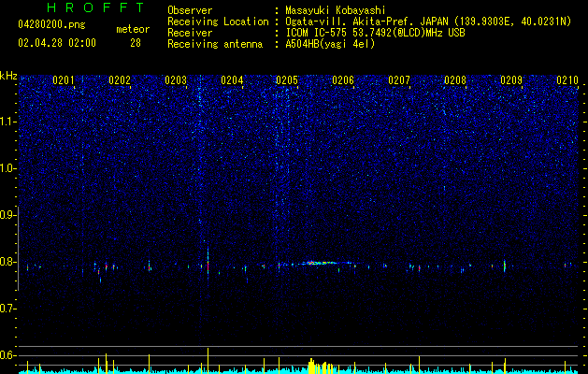The height and width of the screenshot is (374, 588).
Task: Click the 0.7 kHz axis label
Action: pyautogui.click(x=7, y=309)
